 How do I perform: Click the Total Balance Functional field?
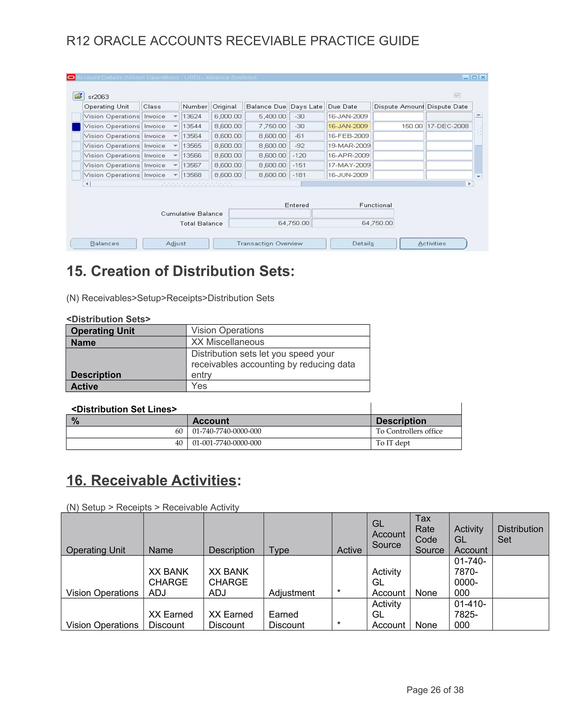353,223
